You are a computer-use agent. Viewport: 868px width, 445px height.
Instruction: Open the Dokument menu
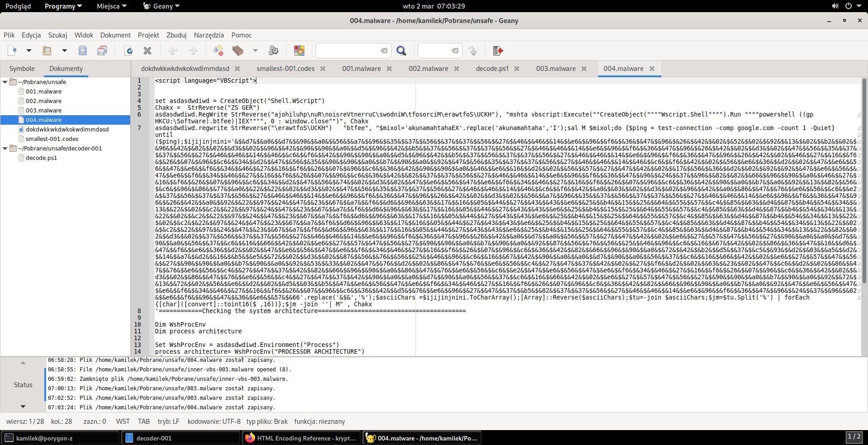(115, 35)
